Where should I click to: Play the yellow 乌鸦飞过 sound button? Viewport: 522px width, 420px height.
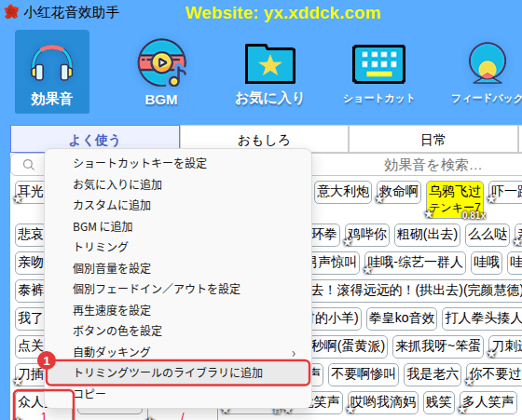455,199
